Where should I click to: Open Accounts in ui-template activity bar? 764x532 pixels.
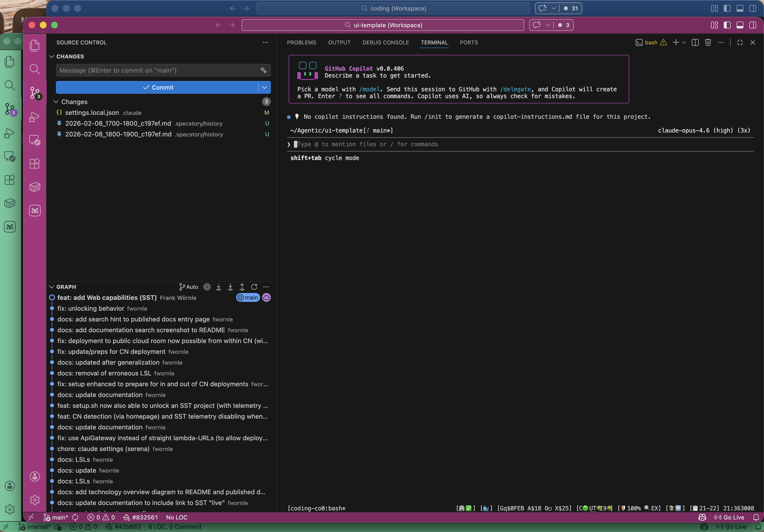click(35, 476)
